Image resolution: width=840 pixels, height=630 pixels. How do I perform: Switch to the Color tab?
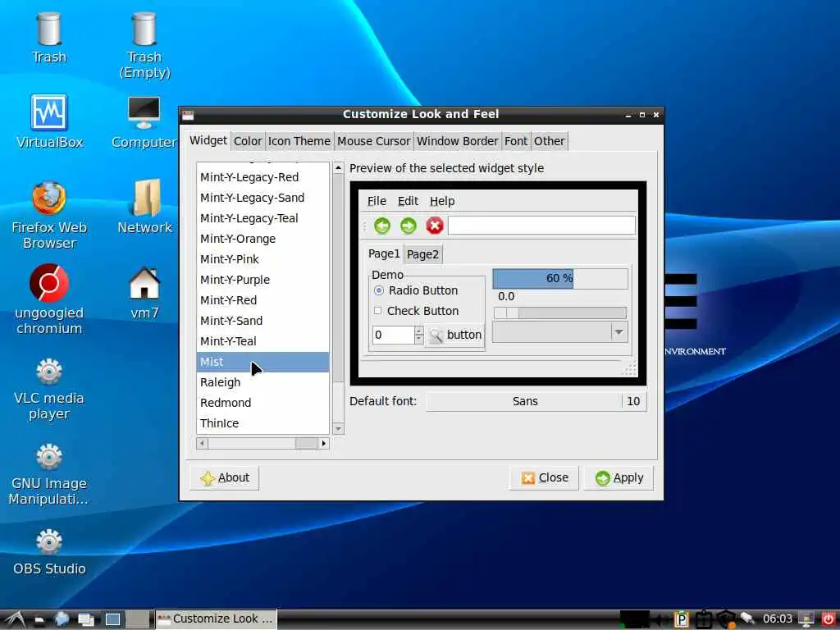(248, 141)
